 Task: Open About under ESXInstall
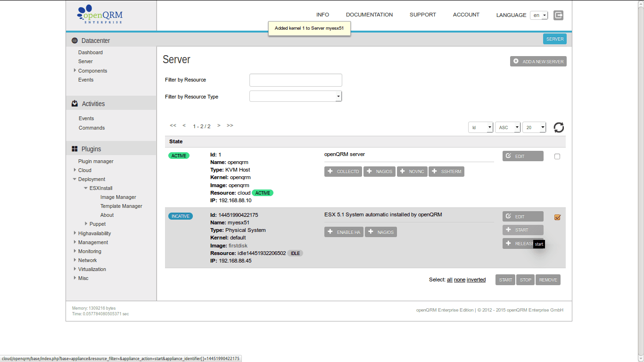(107, 215)
